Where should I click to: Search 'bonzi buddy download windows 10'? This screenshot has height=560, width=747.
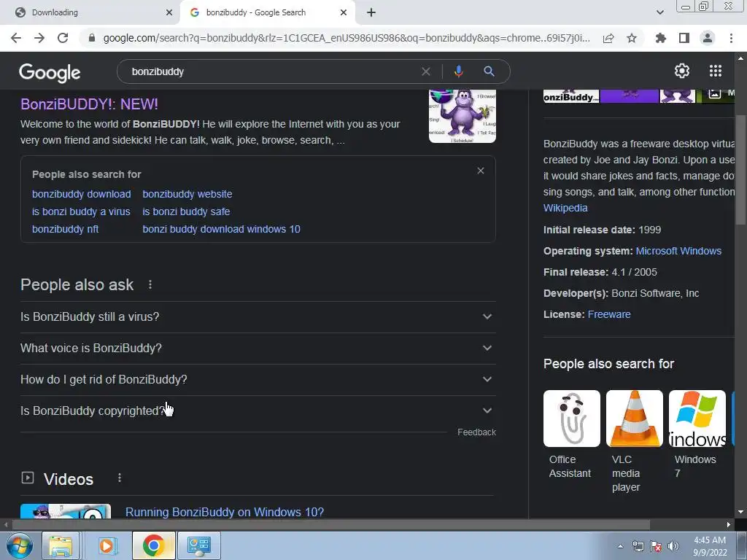point(221,229)
